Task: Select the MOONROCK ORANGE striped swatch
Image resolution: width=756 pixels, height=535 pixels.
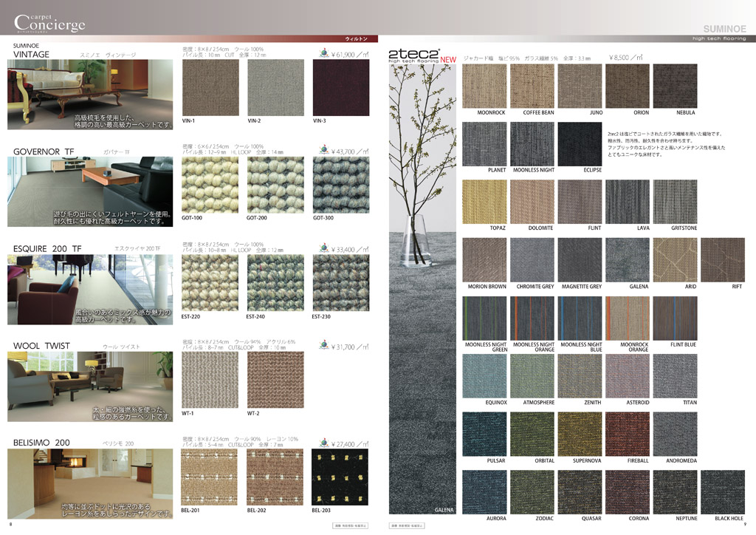Action: pyautogui.click(x=628, y=318)
